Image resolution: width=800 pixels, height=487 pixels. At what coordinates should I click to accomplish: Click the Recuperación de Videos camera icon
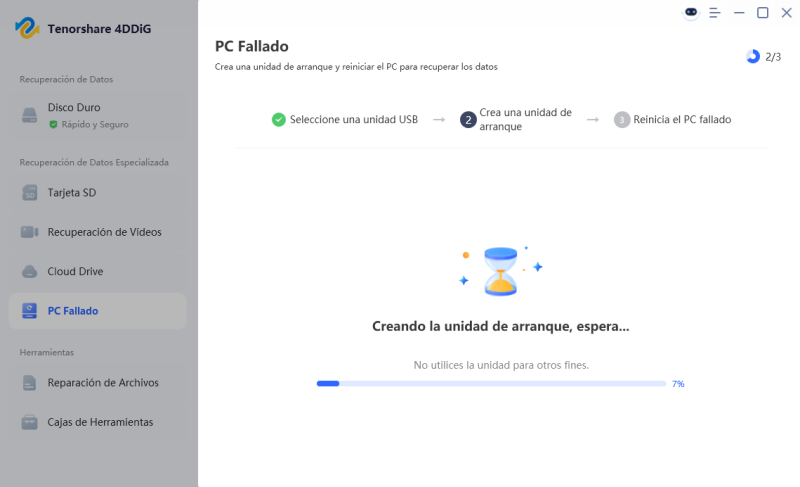coord(30,232)
